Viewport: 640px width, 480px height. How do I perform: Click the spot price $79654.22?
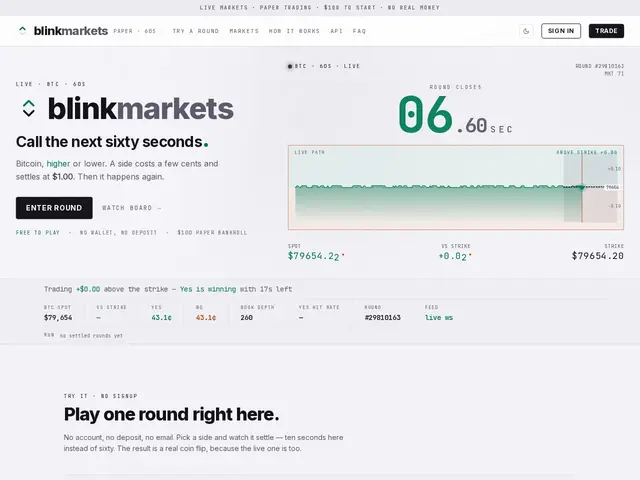313,256
